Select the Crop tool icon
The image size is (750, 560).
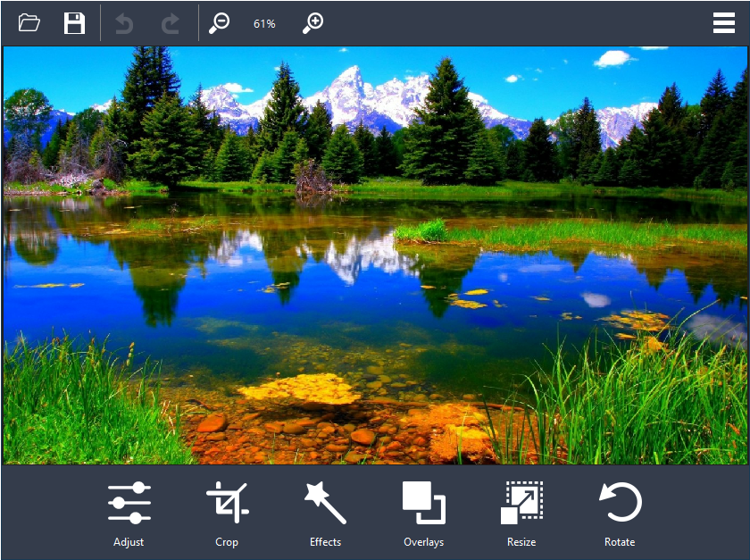(227, 503)
